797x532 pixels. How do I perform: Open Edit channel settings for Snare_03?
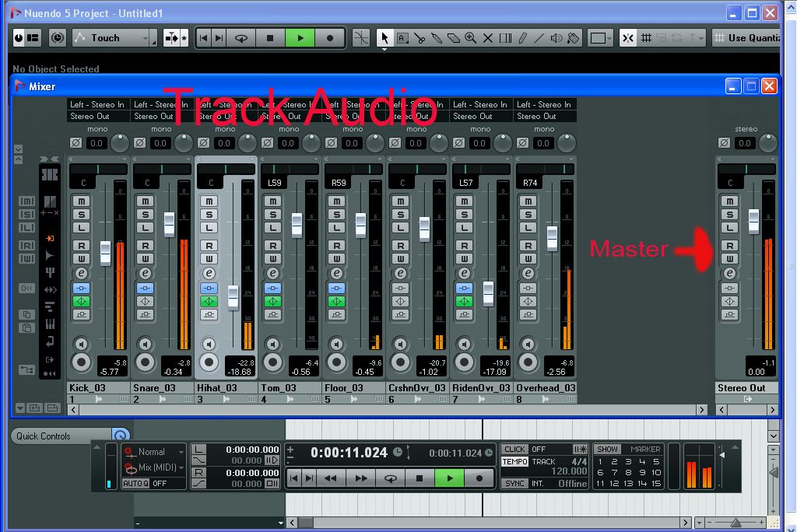(x=146, y=274)
